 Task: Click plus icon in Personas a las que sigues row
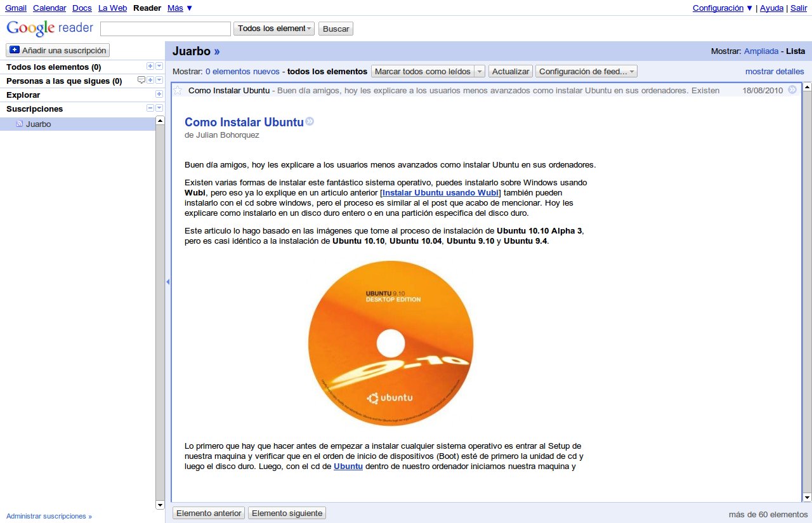[x=150, y=80]
